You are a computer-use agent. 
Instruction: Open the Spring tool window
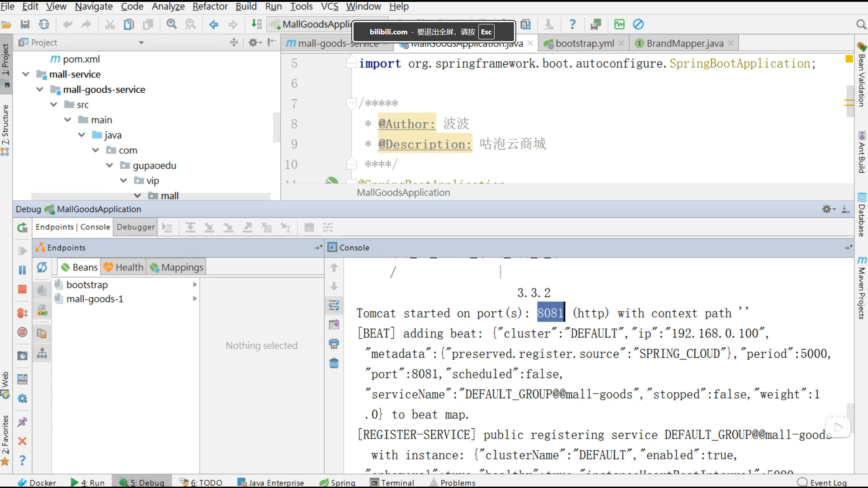(x=338, y=483)
